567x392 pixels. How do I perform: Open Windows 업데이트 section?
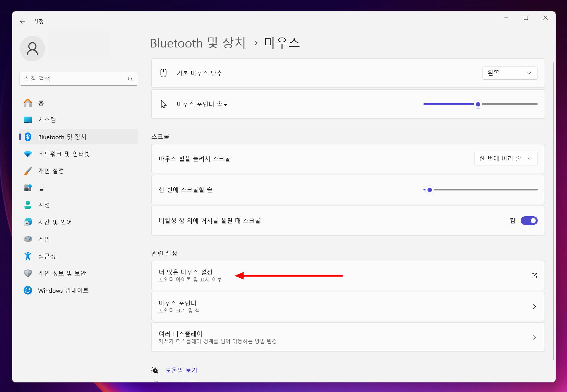63,290
